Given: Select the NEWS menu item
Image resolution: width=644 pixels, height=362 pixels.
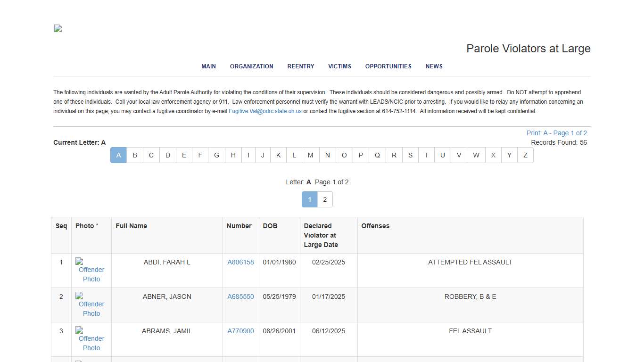Looking at the screenshot, I should [434, 66].
